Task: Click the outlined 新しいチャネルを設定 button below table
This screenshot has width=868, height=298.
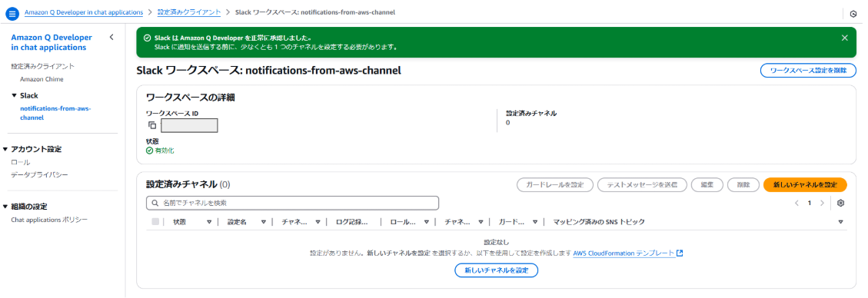Action: [x=497, y=270]
